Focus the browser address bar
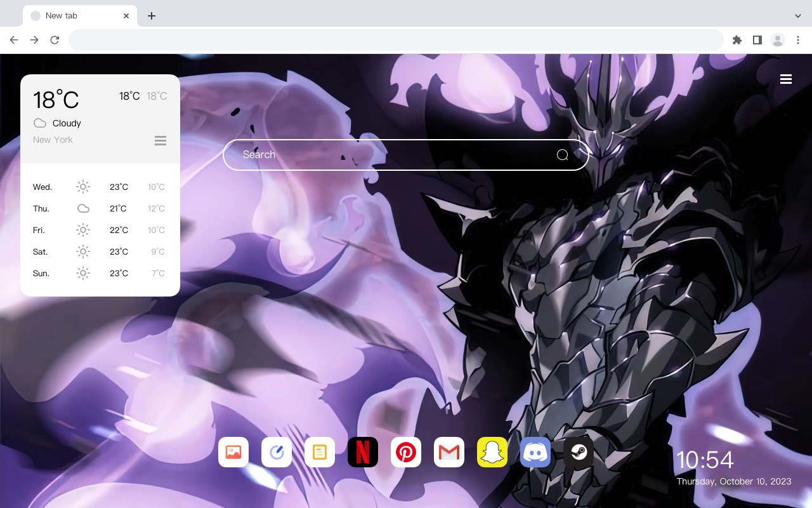 click(x=396, y=40)
